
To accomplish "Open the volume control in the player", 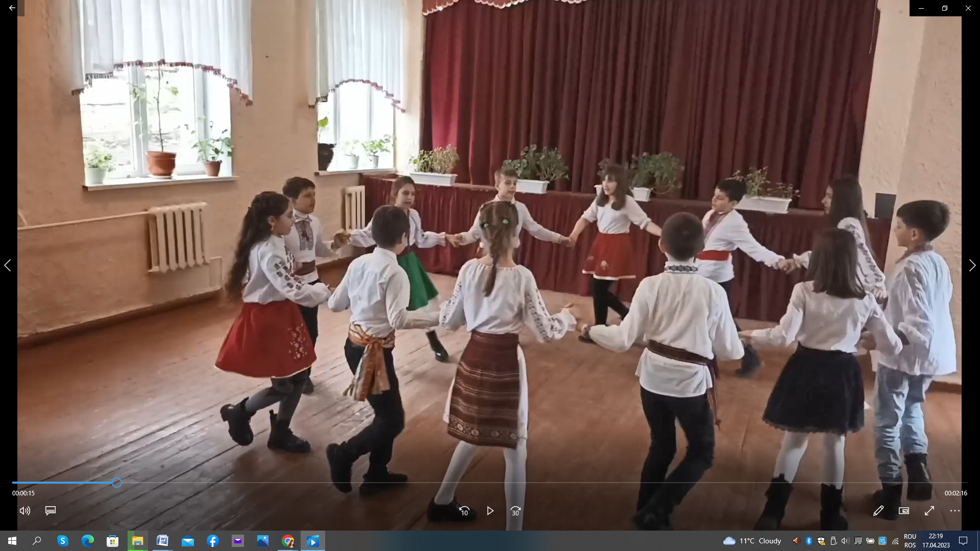I will click(x=25, y=511).
